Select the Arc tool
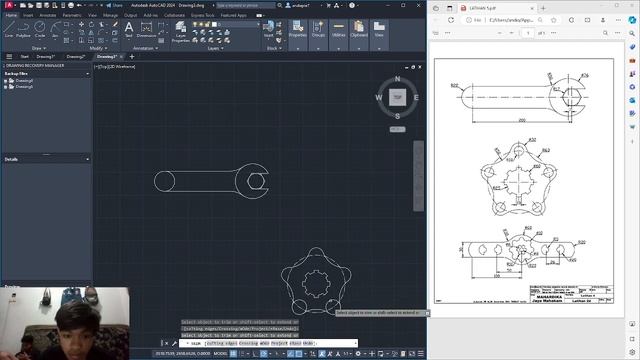Screen dimensions: 640x360 point(55,29)
